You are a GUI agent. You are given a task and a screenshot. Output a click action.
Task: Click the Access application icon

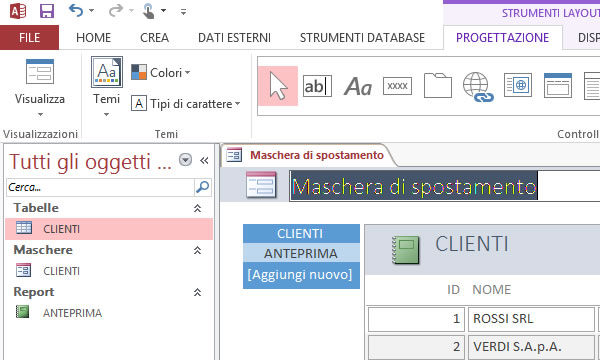(18, 11)
